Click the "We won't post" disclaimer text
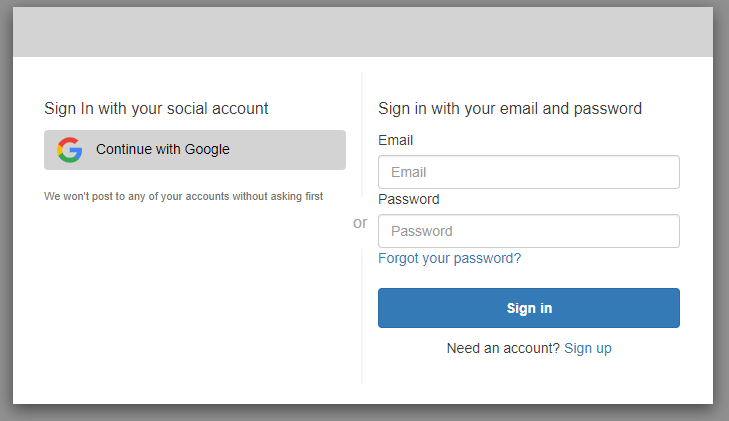This screenshot has width=729, height=421. [x=183, y=196]
